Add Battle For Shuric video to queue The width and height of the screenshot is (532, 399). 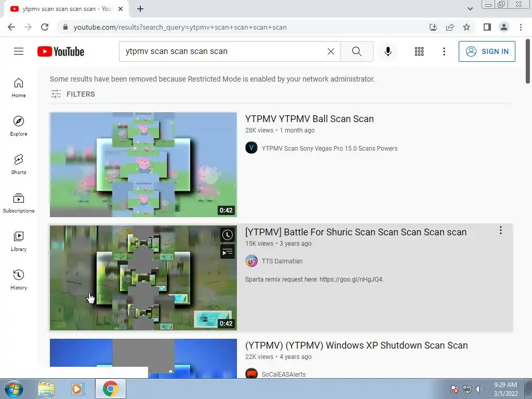tap(228, 252)
